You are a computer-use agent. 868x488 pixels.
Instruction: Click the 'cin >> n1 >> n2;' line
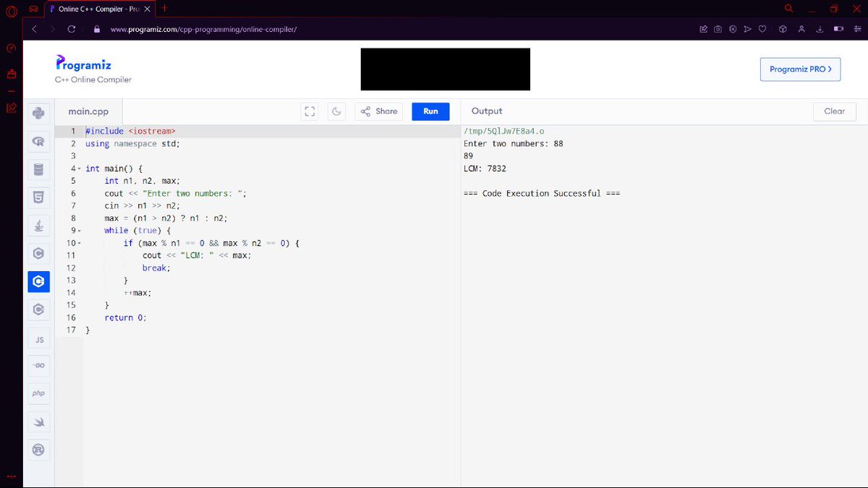click(142, 206)
